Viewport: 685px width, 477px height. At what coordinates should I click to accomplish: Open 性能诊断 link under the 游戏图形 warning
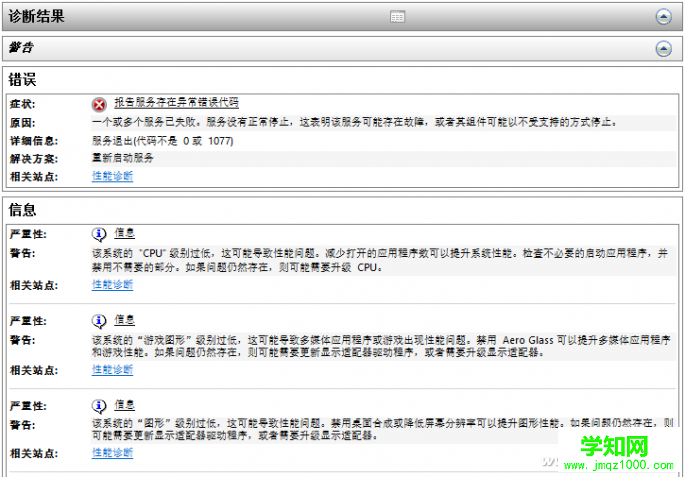point(112,369)
